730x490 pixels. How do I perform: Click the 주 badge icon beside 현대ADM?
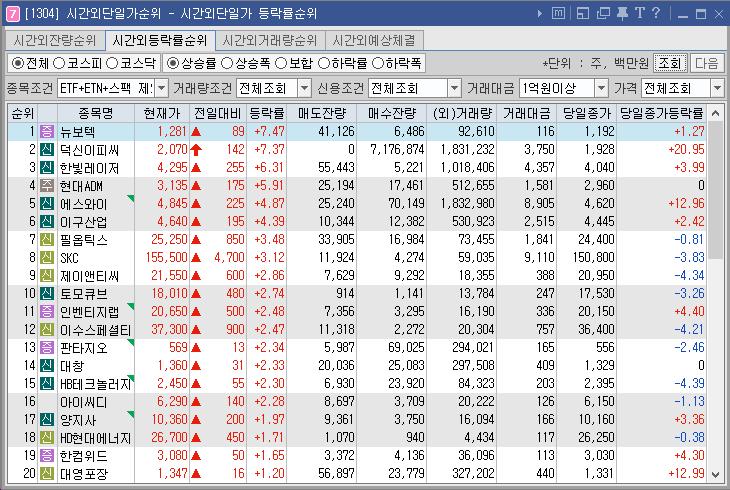tap(47, 185)
